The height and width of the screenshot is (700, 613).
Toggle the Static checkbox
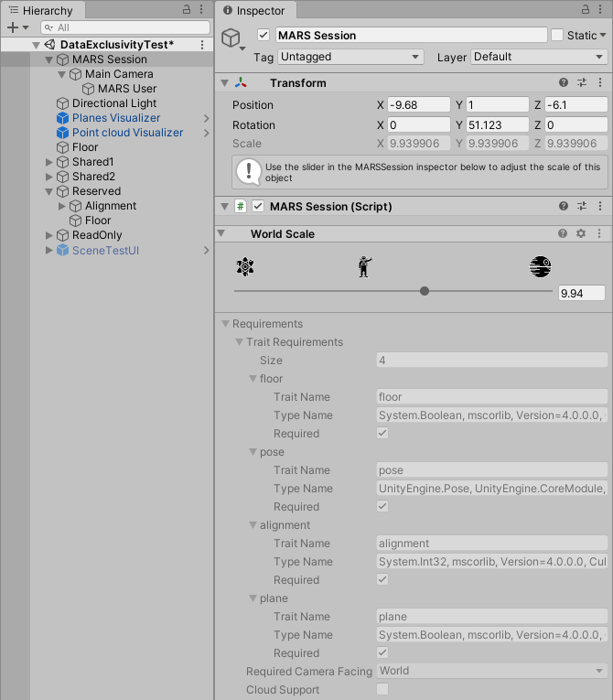click(557, 35)
